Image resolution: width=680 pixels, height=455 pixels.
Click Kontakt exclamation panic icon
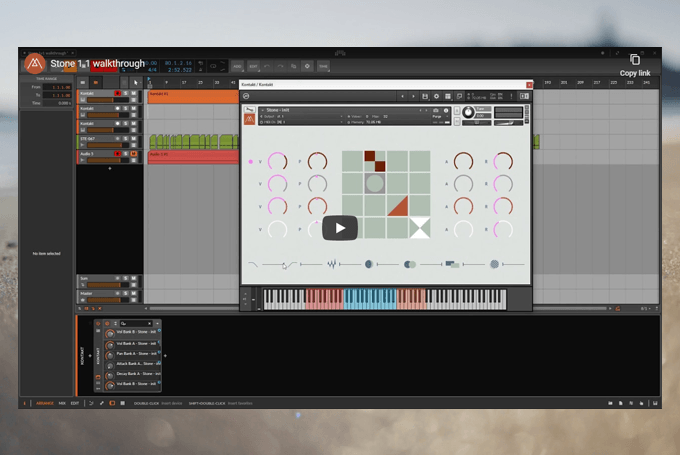click(511, 96)
